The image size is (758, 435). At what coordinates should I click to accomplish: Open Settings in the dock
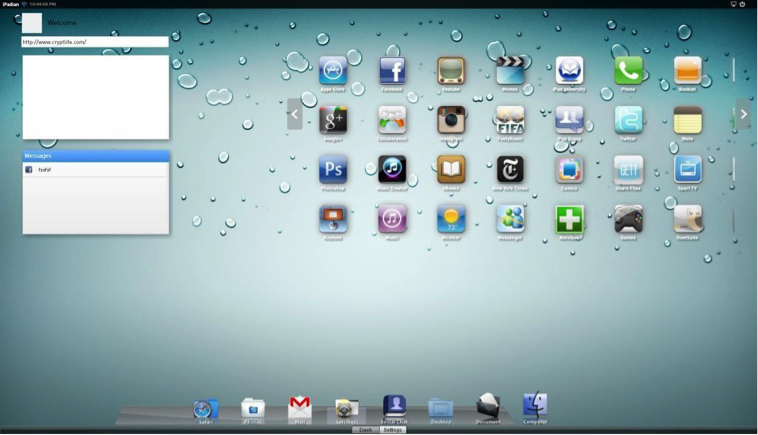pos(346,409)
